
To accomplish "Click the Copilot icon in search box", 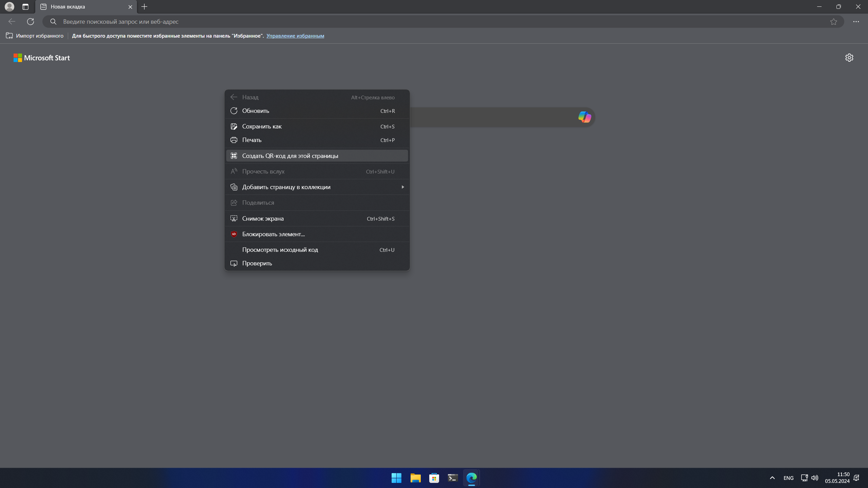I will [x=585, y=117].
